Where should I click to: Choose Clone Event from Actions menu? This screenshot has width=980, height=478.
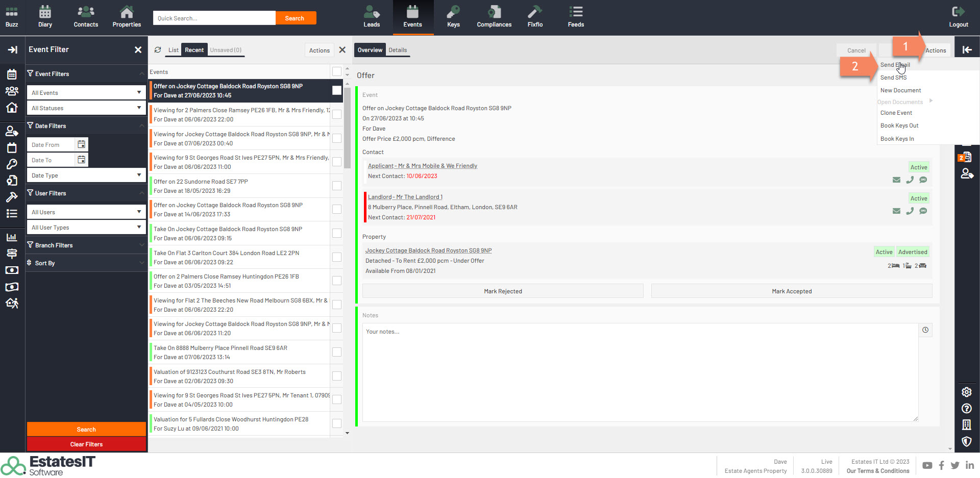(896, 113)
